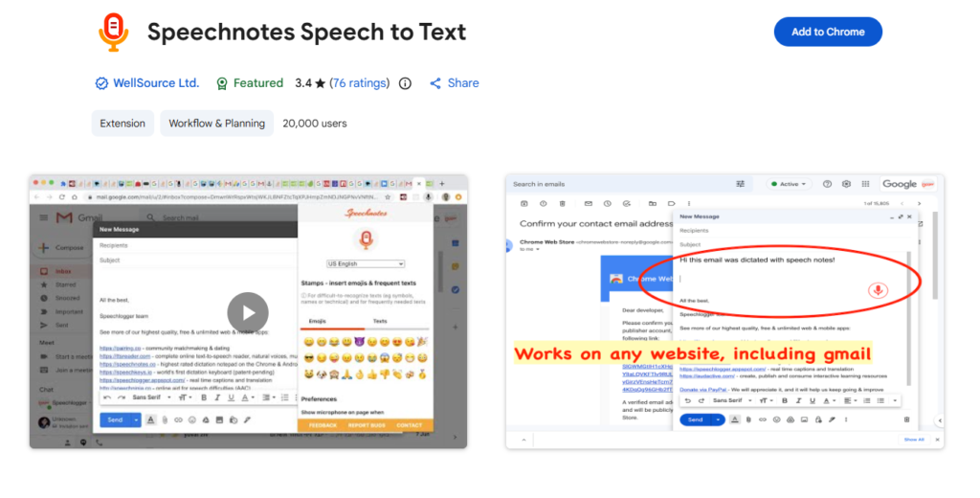Click the 3.4 star rating value
The image size is (980, 498).
(x=310, y=83)
